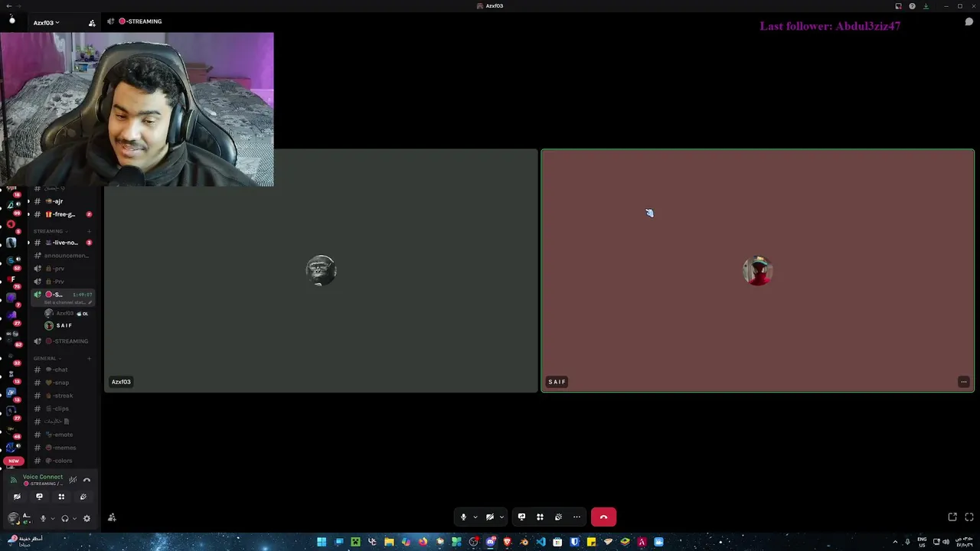Add channel to STREAMING category

tap(89, 231)
